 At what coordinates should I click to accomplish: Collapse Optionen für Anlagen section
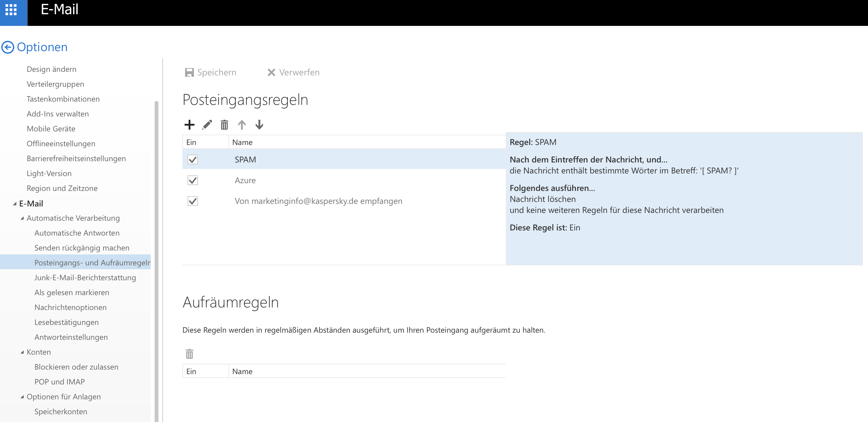(x=22, y=397)
